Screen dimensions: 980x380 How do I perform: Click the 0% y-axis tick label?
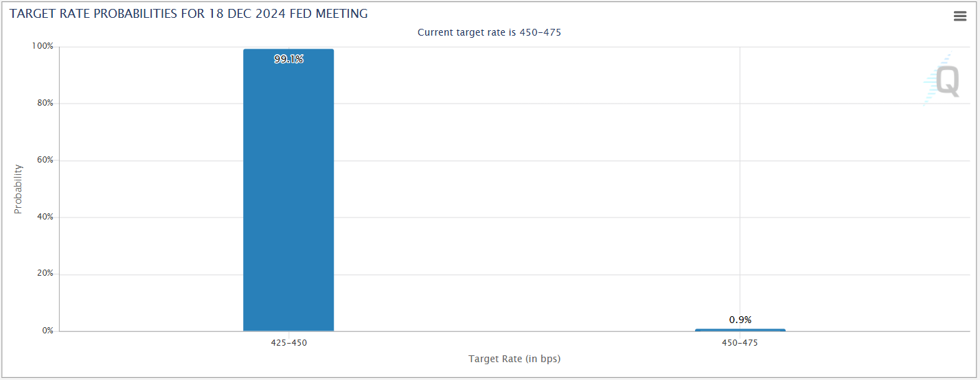pyautogui.click(x=47, y=331)
